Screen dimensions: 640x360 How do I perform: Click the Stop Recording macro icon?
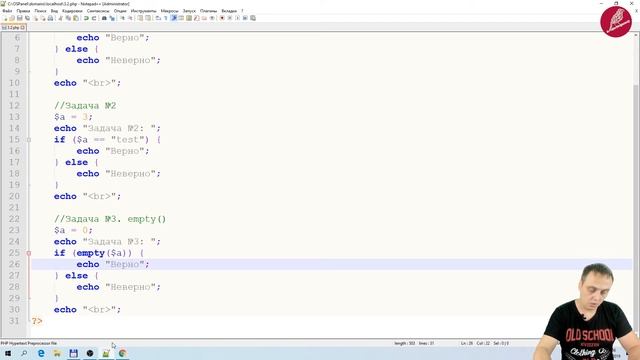[x=229, y=18]
